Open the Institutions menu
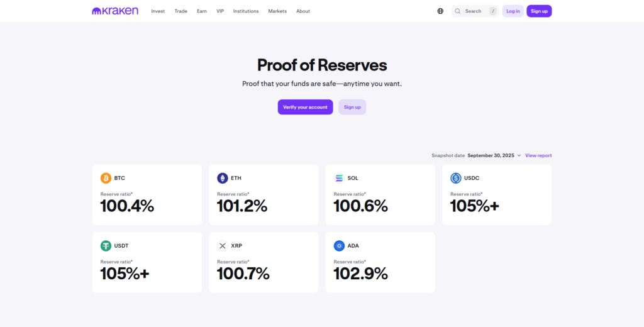This screenshot has height=327, width=644. [x=246, y=11]
